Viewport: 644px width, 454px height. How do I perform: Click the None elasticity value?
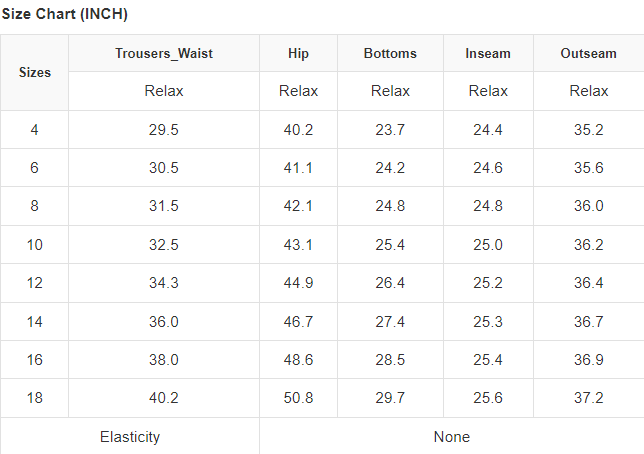451,437
